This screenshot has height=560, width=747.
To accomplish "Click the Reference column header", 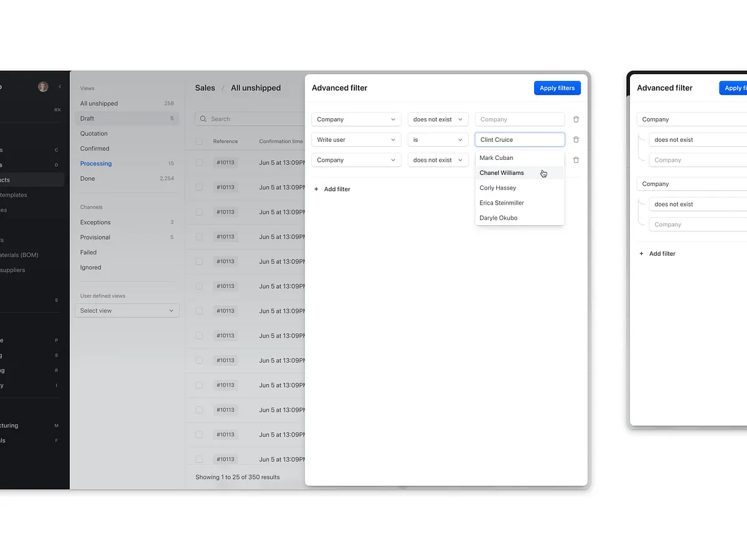I will (225, 141).
